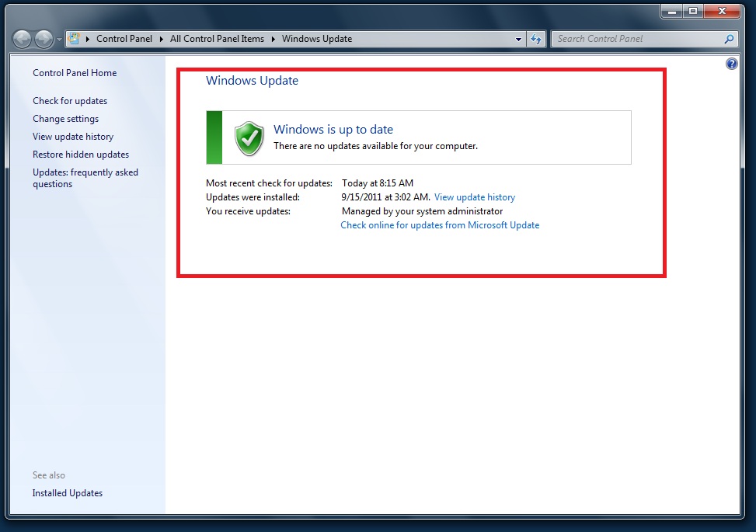Open the address bar history dropdown
Image resolution: width=756 pixels, height=532 pixels.
point(518,39)
